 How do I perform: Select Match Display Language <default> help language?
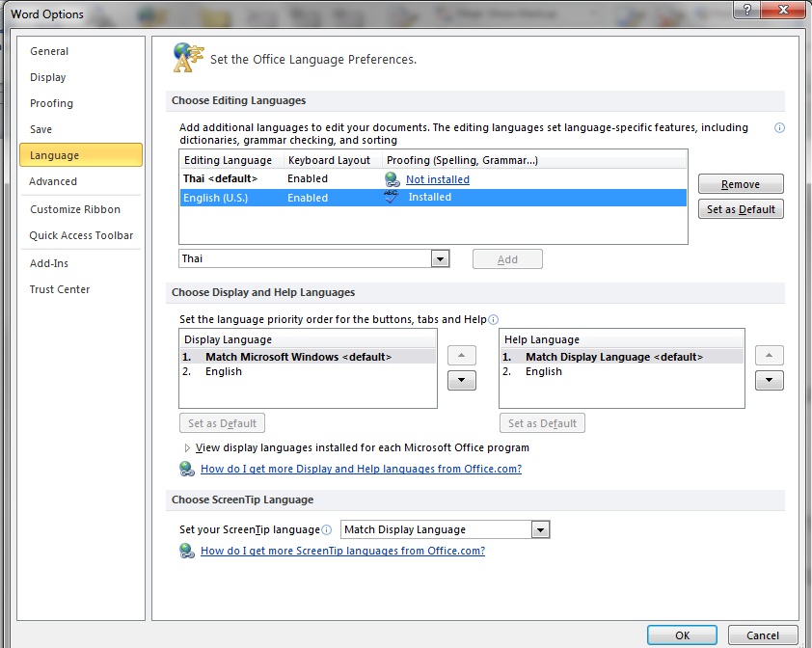point(621,357)
